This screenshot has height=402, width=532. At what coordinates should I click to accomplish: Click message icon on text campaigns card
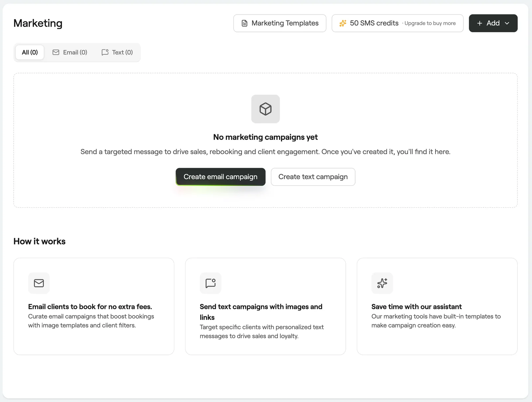click(210, 283)
